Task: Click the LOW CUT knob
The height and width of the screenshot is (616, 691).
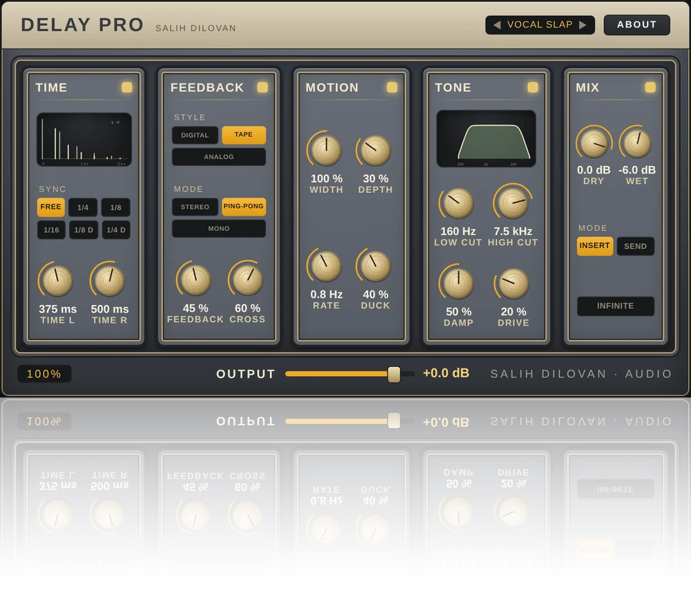Action: [x=458, y=203]
